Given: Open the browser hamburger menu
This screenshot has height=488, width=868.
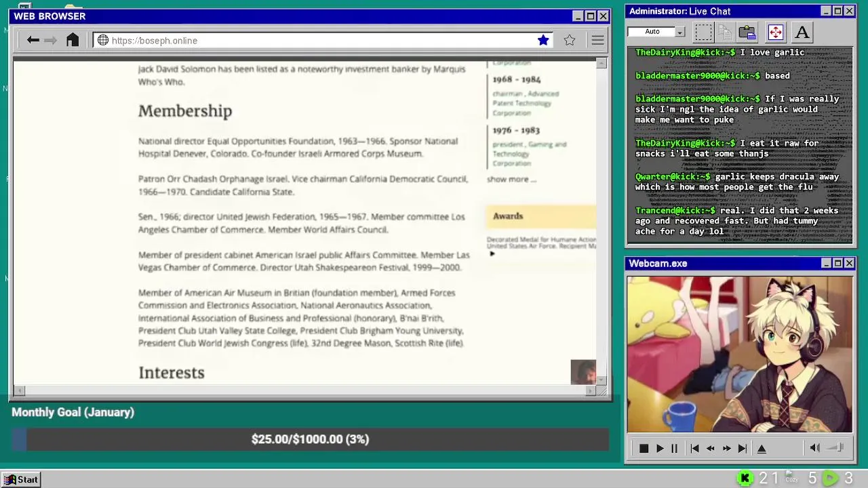Looking at the screenshot, I should tap(597, 41).
